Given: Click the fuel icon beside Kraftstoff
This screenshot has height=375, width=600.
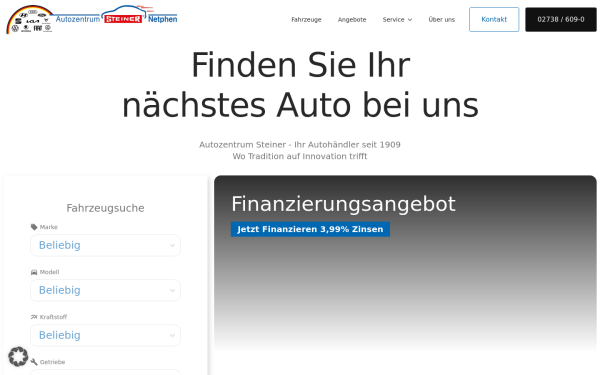Looking at the screenshot, I should pos(34,317).
